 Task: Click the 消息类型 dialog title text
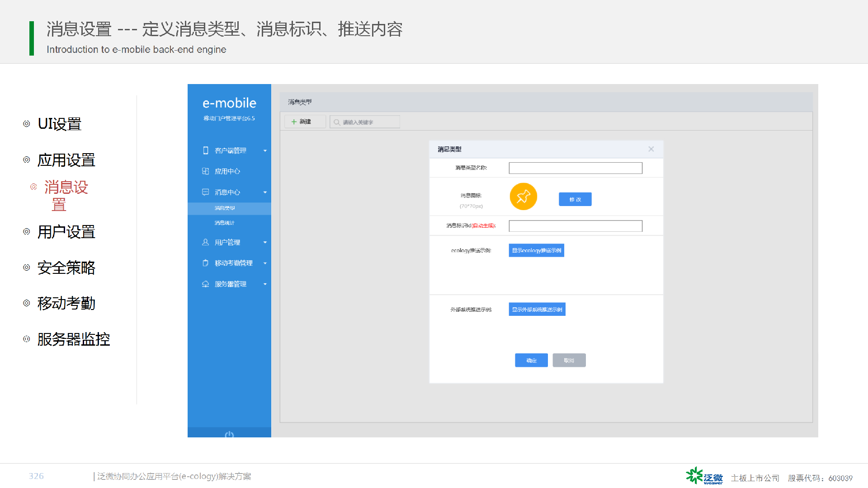coord(449,149)
